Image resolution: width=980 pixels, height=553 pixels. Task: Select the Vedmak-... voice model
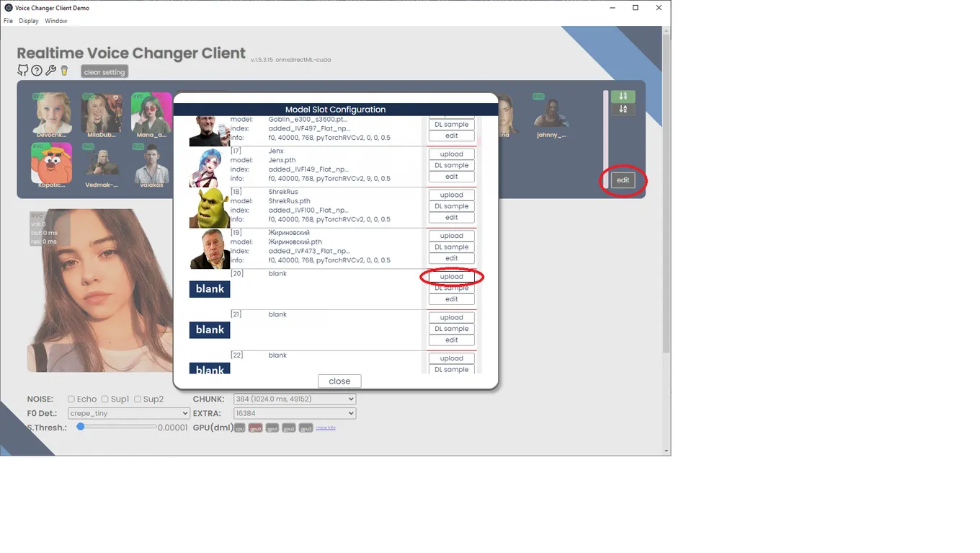click(102, 165)
